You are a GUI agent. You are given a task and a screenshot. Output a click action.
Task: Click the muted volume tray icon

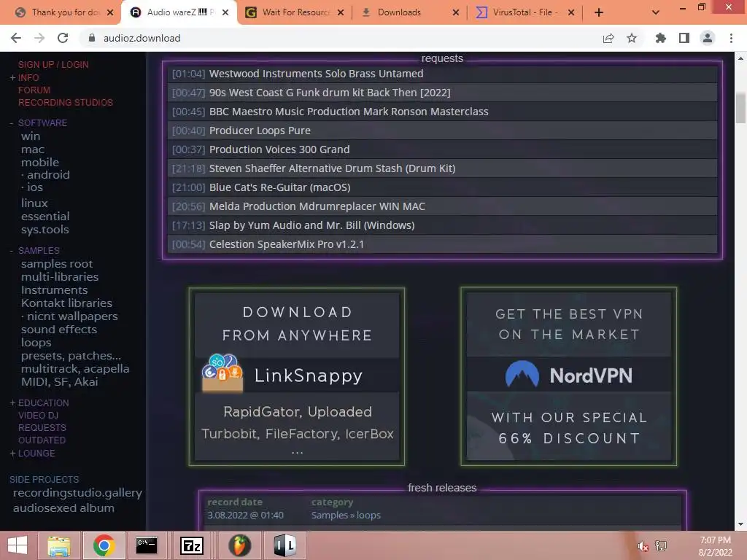tap(643, 546)
